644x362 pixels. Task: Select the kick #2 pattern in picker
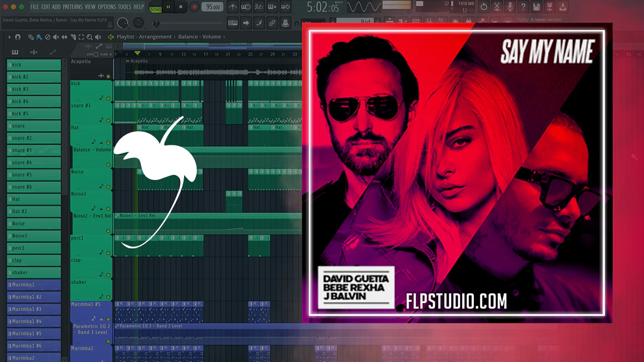pyautogui.click(x=34, y=77)
